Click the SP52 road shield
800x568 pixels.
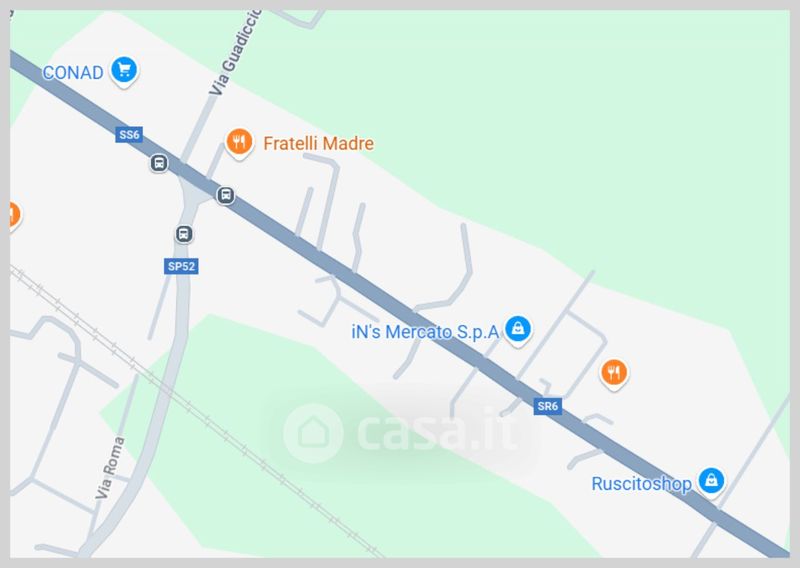coord(181,266)
